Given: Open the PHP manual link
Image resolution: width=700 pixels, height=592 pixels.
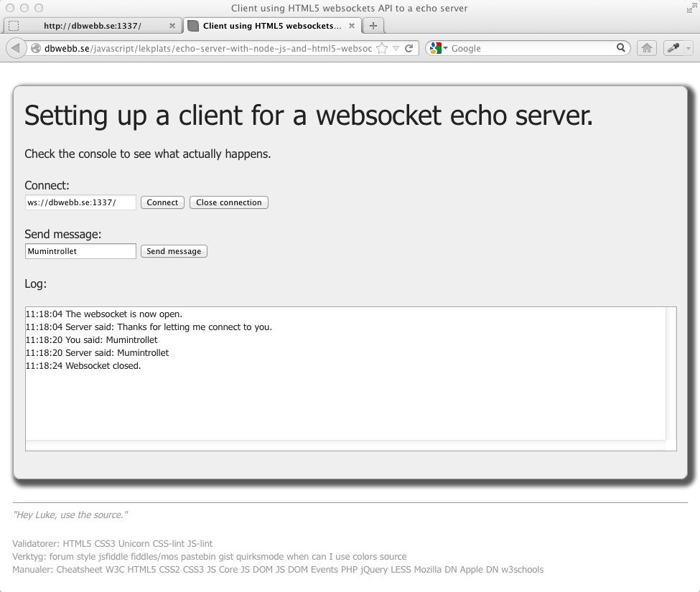Looking at the screenshot, I should point(349,569).
